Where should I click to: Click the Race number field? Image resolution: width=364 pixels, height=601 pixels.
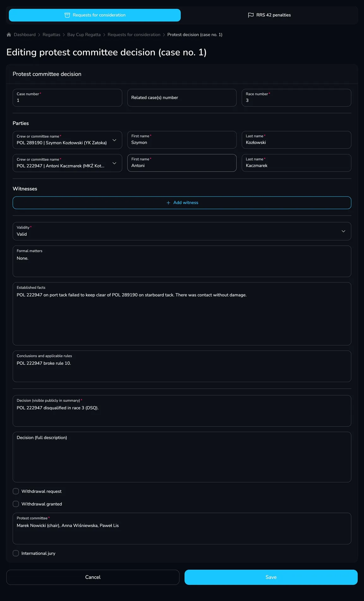296,98
